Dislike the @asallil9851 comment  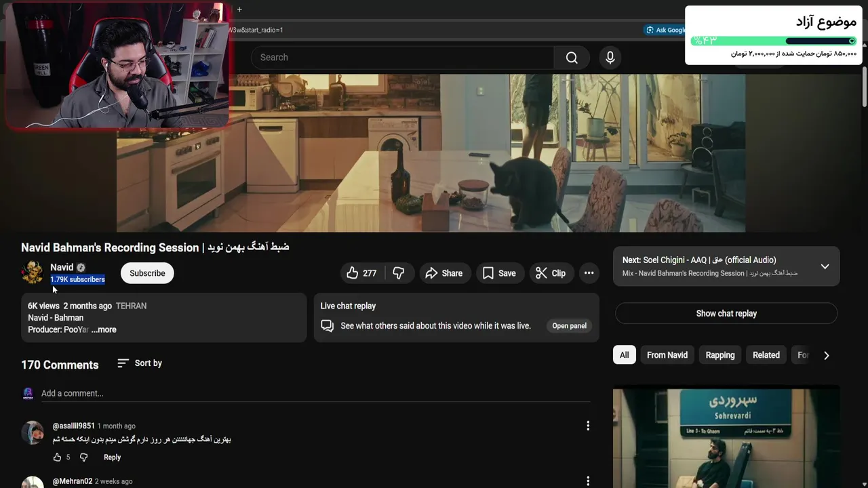[83, 457]
